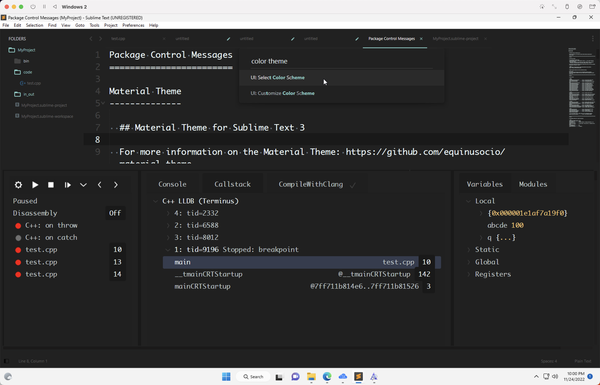The width and height of the screenshot is (600, 385).
Task: Toggle breakpoint dot for test.cpp line 10
Action: (18, 250)
